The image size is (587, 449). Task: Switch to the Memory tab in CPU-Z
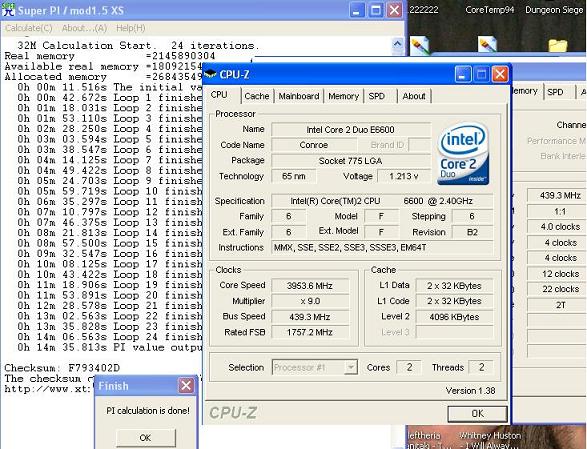coord(343,96)
